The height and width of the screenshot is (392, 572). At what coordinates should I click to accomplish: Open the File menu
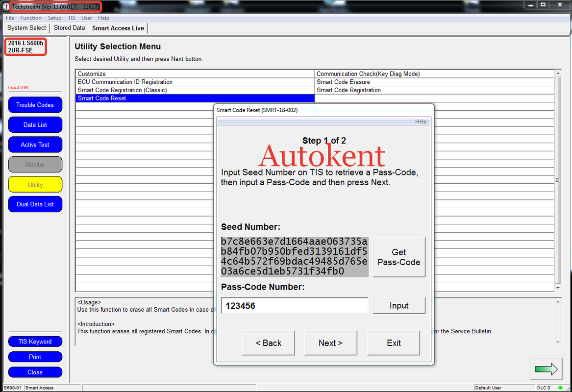pos(10,18)
